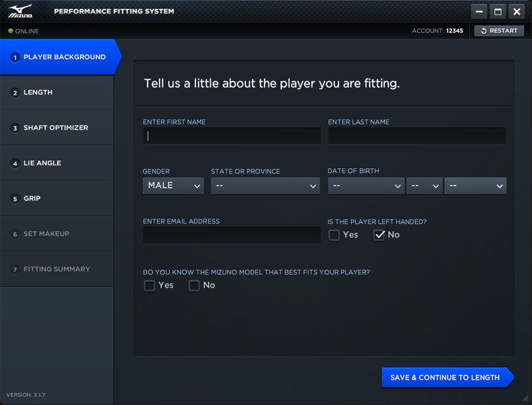This screenshot has width=532, height=405.
Task: Click the green online status indicator
Action: [x=11, y=31]
